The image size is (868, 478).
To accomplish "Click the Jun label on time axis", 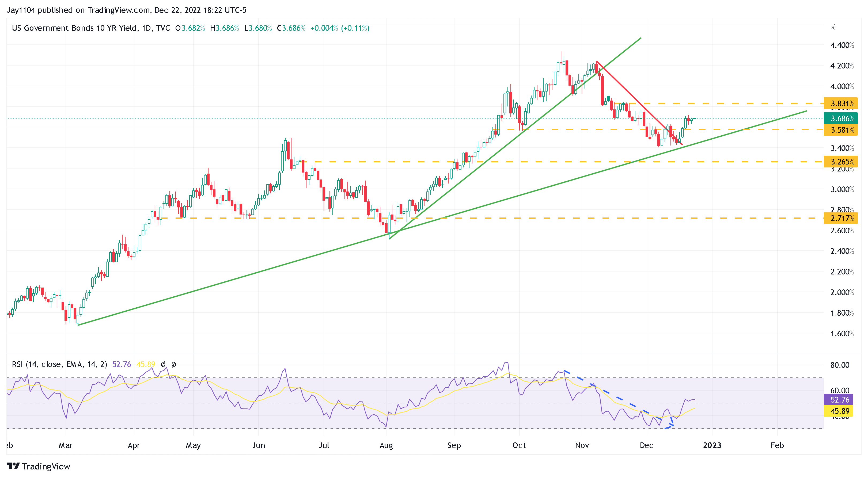I will tap(259, 445).
